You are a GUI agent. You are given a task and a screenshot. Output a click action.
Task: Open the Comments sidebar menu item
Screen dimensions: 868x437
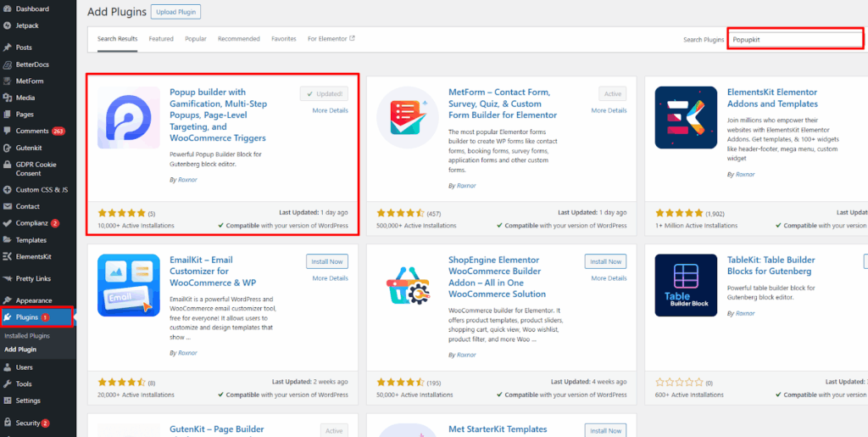click(x=33, y=131)
